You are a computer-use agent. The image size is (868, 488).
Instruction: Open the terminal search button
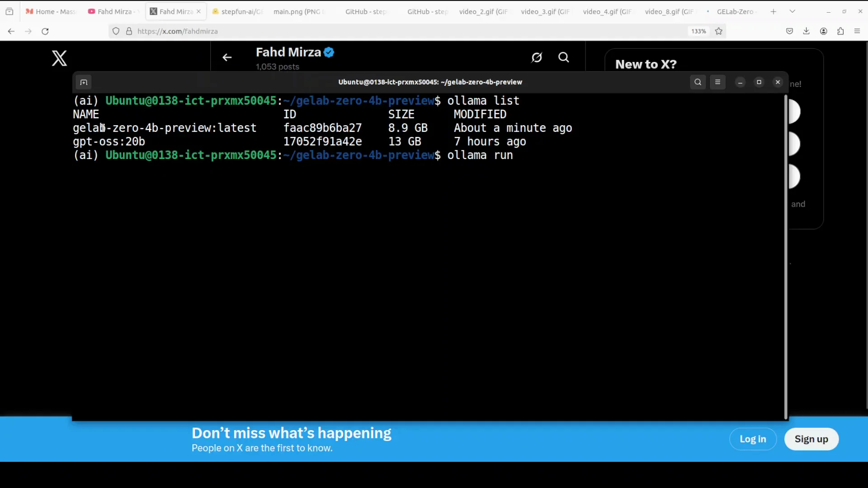tap(698, 82)
